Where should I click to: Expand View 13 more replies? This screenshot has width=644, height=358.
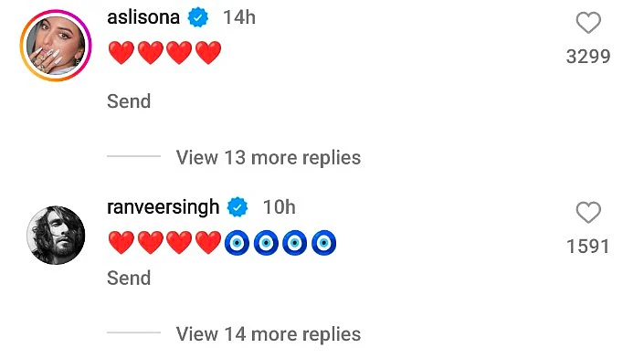(x=269, y=158)
